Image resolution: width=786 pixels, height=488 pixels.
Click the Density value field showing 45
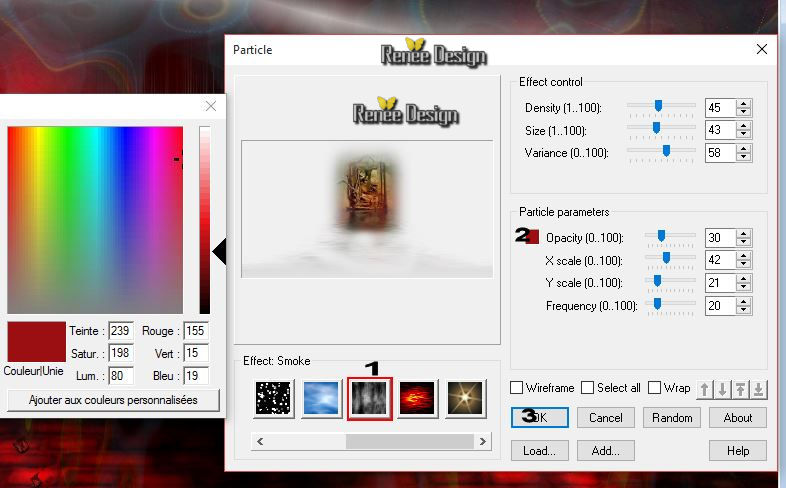(x=720, y=108)
